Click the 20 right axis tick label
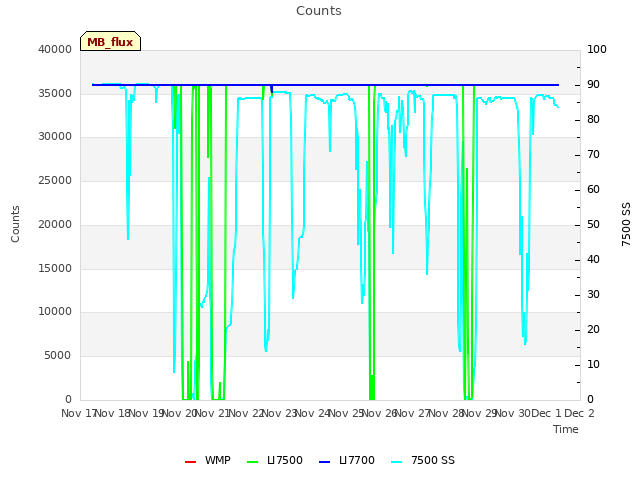Image resolution: width=640 pixels, height=480 pixels. (593, 329)
